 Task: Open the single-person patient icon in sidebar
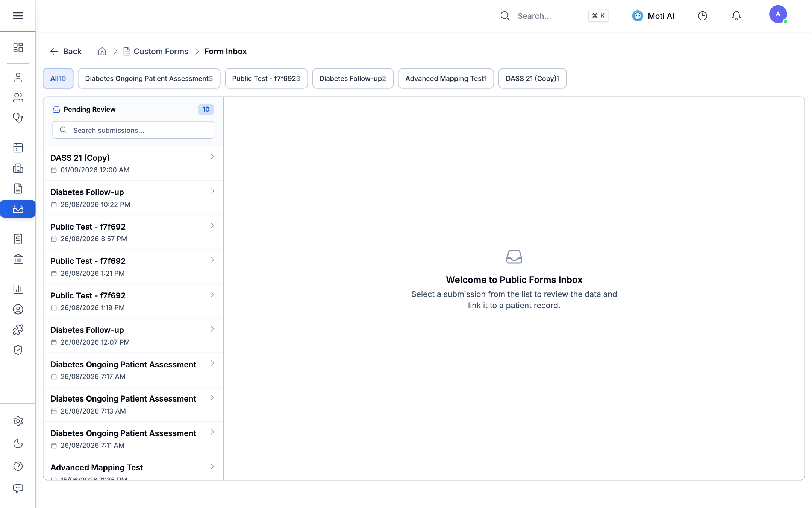(18, 77)
